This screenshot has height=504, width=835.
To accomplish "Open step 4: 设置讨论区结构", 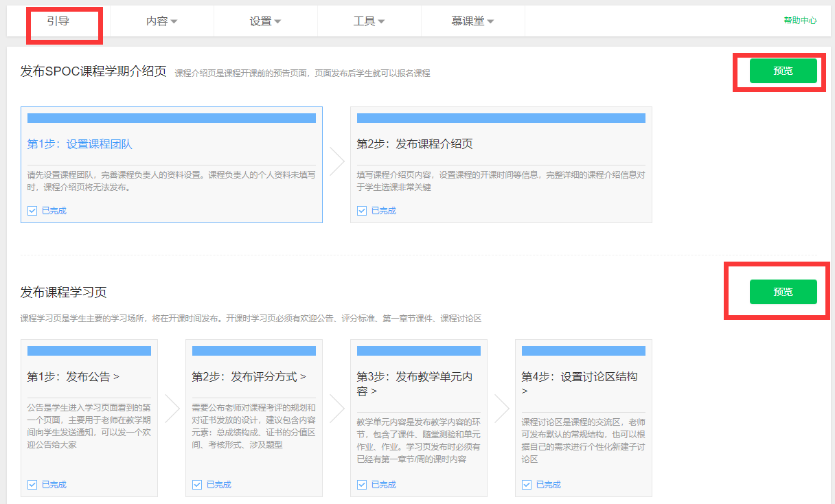I will (580, 384).
